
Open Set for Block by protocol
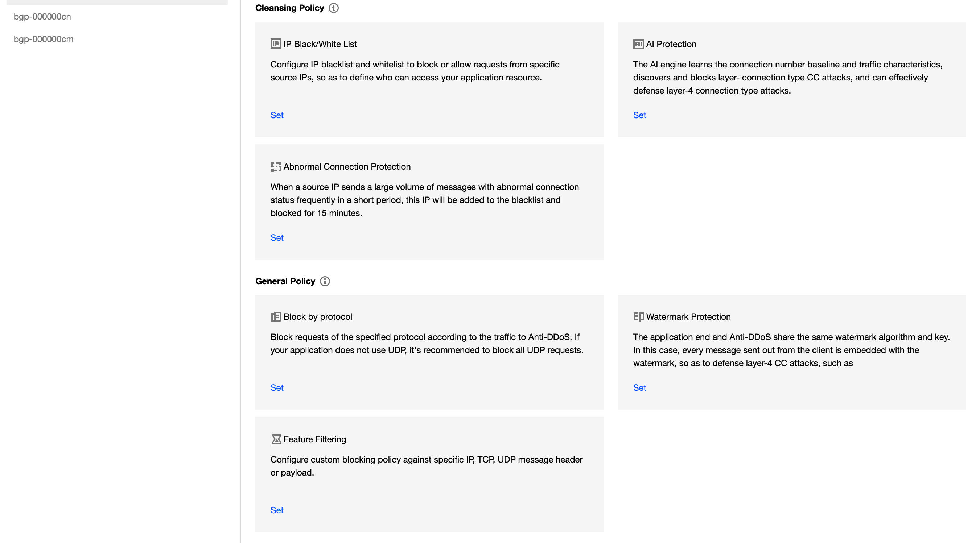pos(277,388)
